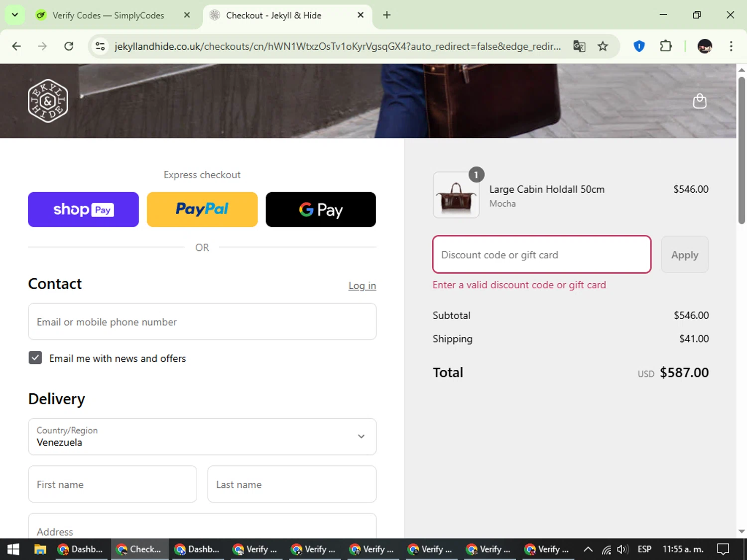Open the tab search chevron
The height and width of the screenshot is (560, 747).
tap(15, 15)
